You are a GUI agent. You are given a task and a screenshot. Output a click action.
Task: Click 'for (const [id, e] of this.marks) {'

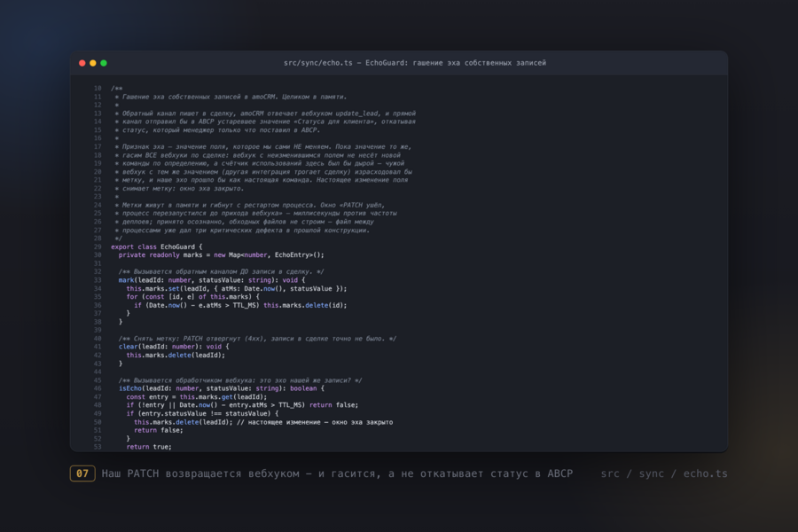point(193,297)
